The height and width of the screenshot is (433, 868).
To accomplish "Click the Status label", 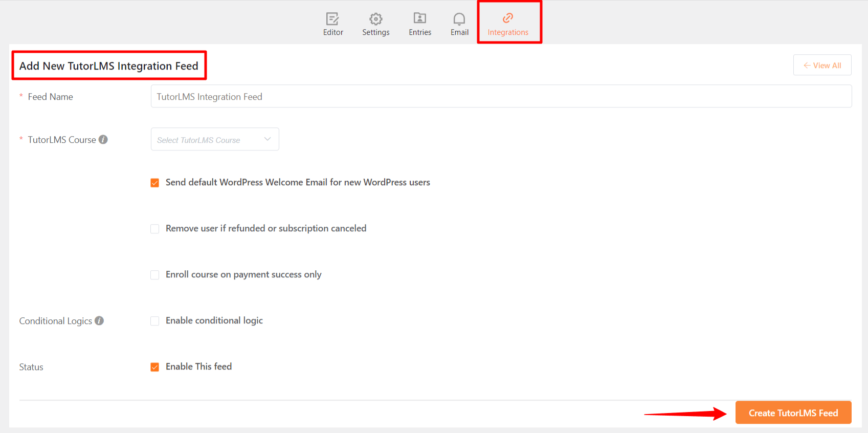I will click(31, 367).
